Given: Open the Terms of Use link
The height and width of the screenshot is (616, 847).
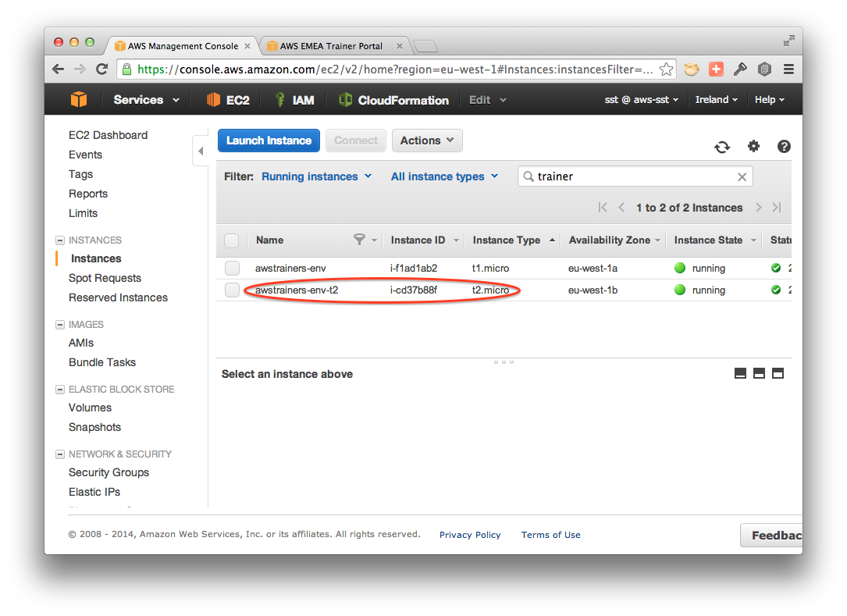Looking at the screenshot, I should 551,535.
